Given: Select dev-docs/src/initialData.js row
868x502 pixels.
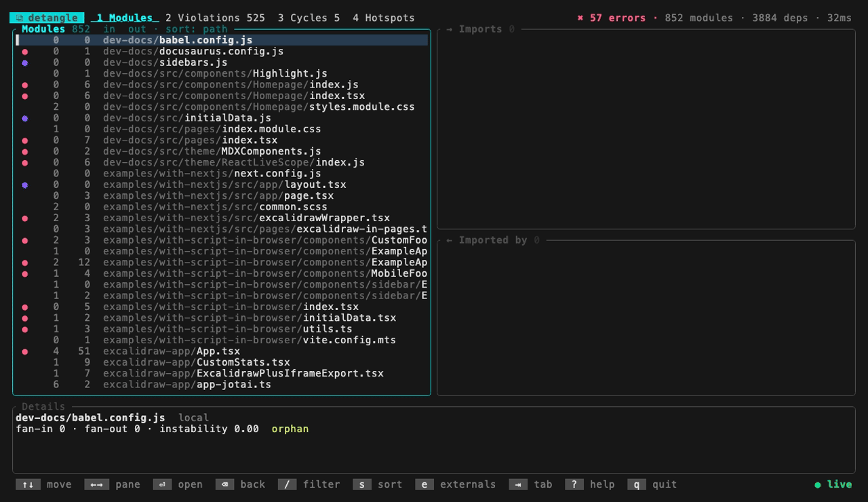Looking at the screenshot, I should [222, 118].
